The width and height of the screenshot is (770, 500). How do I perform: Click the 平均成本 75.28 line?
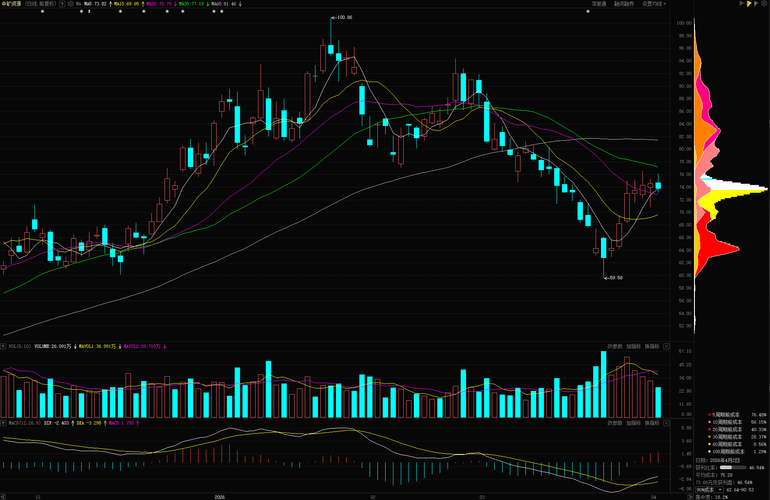[714, 475]
